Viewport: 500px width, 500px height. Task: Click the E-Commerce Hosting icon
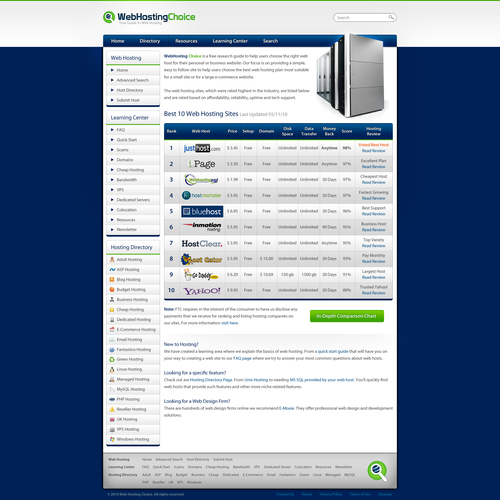coord(112,329)
